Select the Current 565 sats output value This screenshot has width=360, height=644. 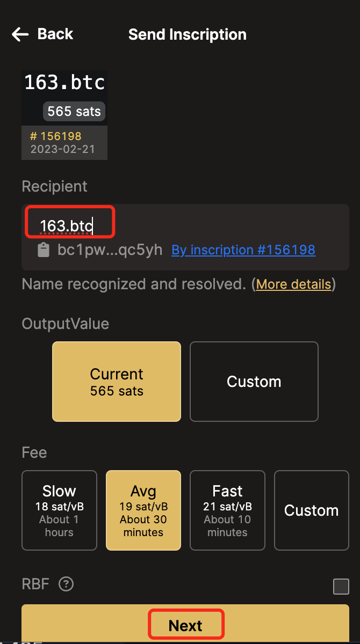tap(117, 382)
